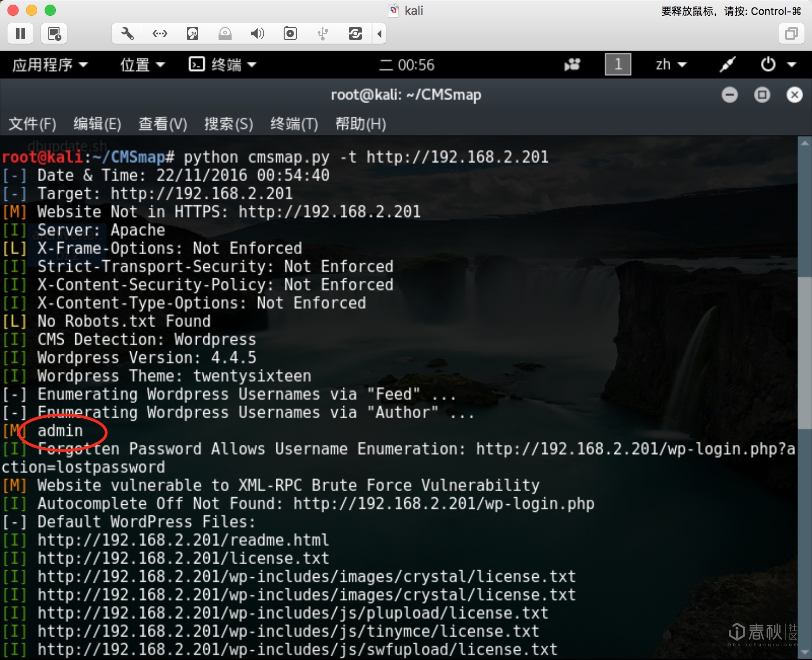Pause the virtual machine

click(20, 33)
